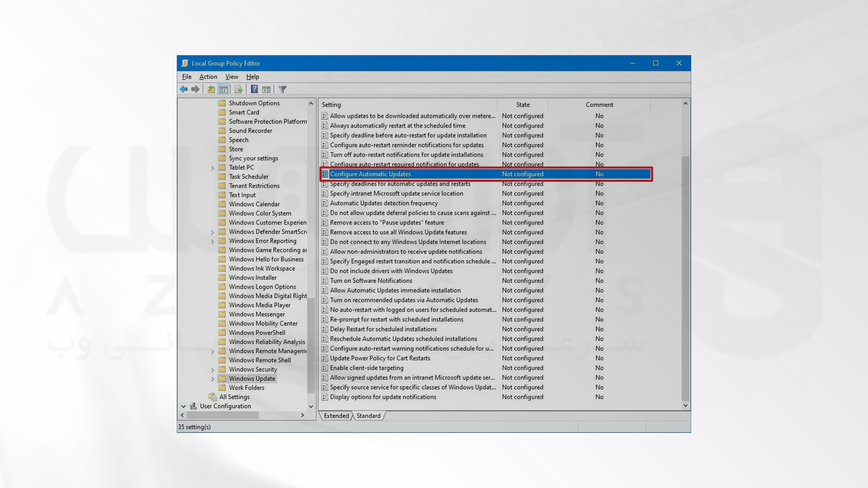Toggle Show/Hide Action Pane toolbar icon
The image size is (868, 488).
click(x=267, y=89)
